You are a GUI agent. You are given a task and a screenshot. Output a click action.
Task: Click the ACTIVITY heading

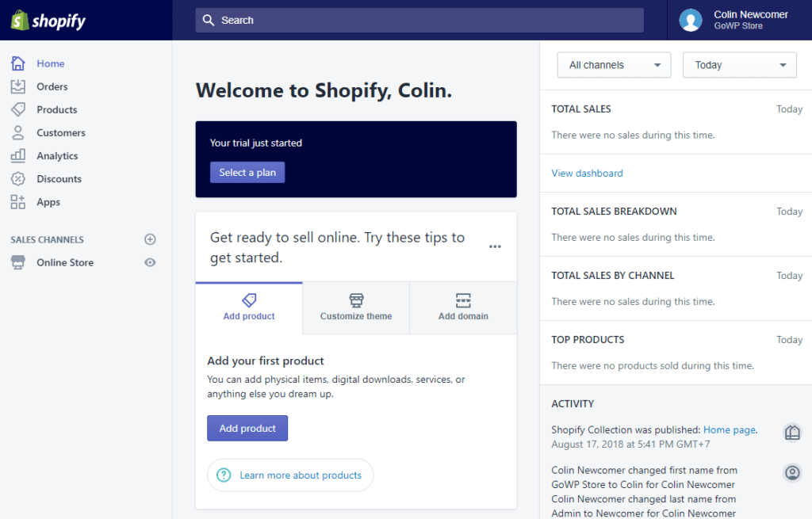pos(573,403)
